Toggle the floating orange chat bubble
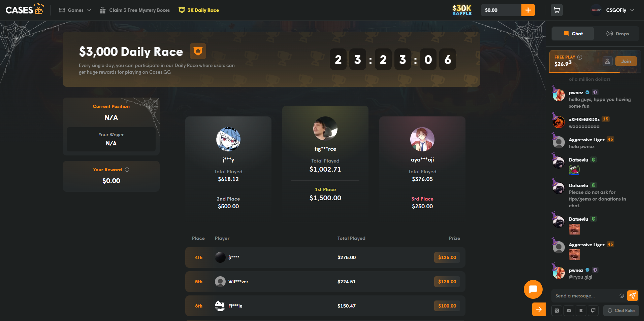This screenshot has width=644, height=321. pos(533,289)
